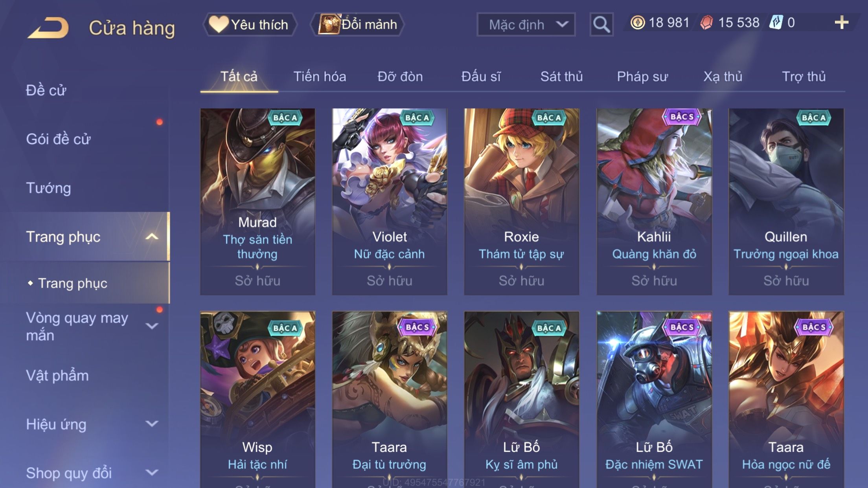The width and height of the screenshot is (868, 488).
Task: Click the blue voucher ticket icon
Action: click(776, 22)
